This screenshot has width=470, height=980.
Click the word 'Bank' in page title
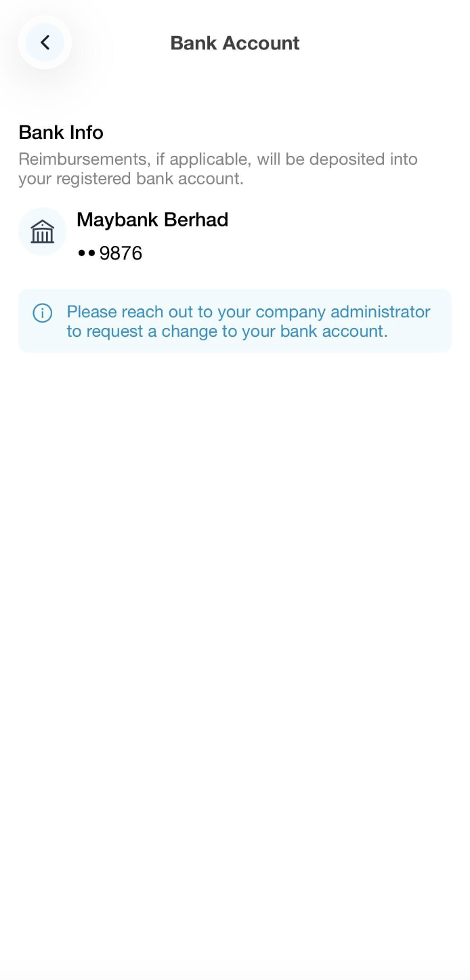point(194,43)
